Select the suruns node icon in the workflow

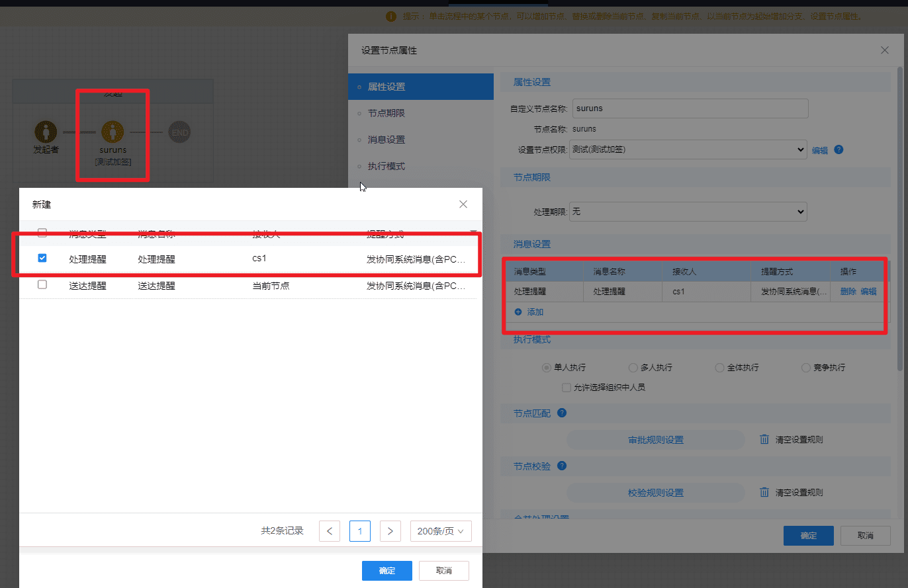click(113, 132)
